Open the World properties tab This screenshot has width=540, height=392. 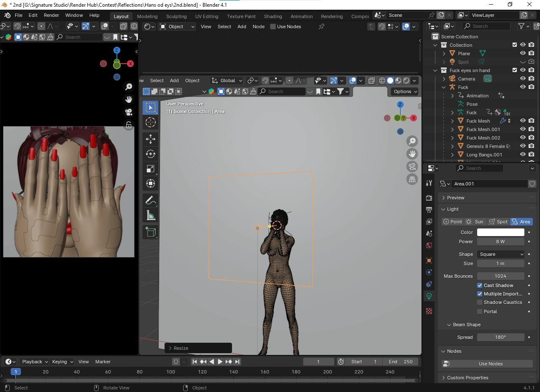(x=429, y=245)
